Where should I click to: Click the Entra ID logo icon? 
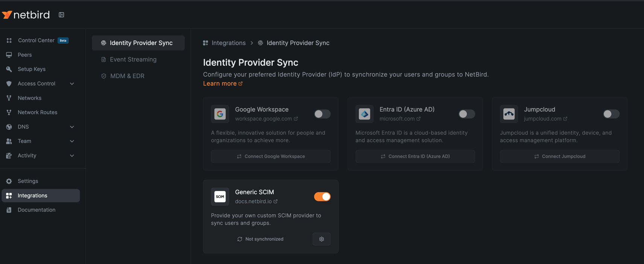(x=364, y=114)
